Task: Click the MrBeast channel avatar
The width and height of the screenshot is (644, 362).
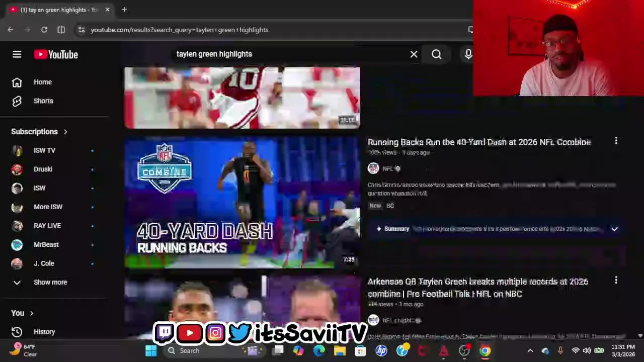Action: tap(17, 244)
